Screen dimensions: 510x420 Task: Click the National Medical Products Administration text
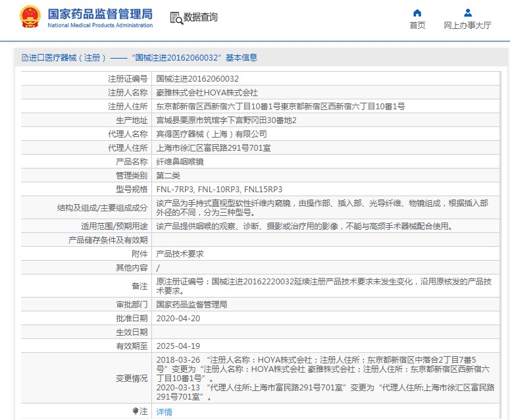point(100,26)
